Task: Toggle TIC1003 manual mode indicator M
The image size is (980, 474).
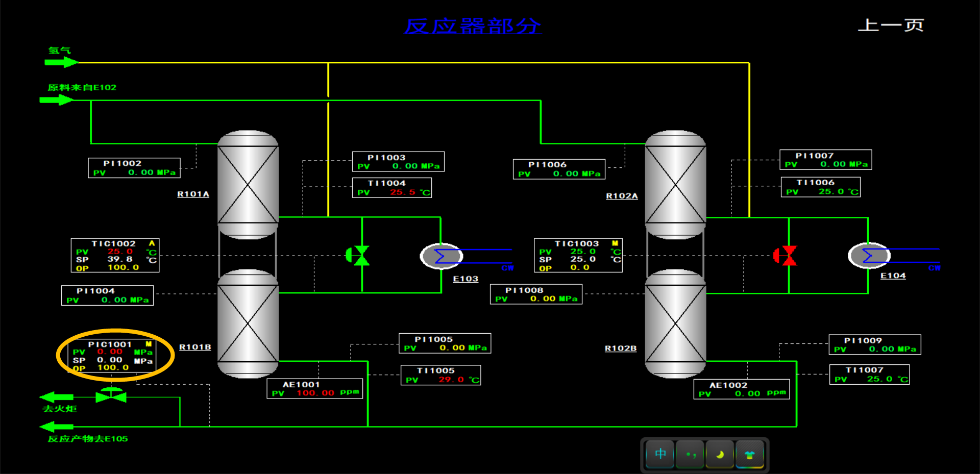Action: point(615,243)
